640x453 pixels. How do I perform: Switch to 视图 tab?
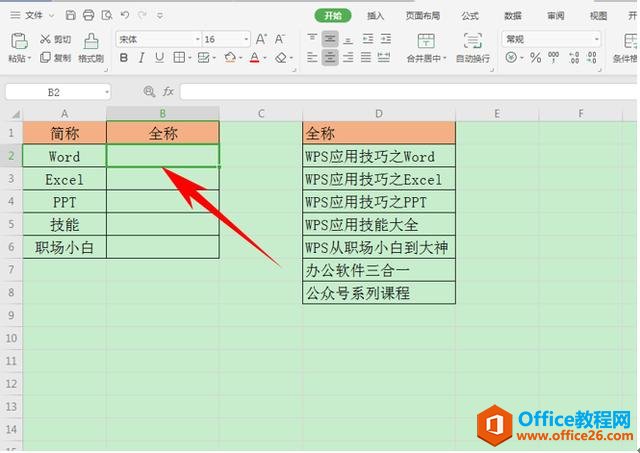point(598,16)
